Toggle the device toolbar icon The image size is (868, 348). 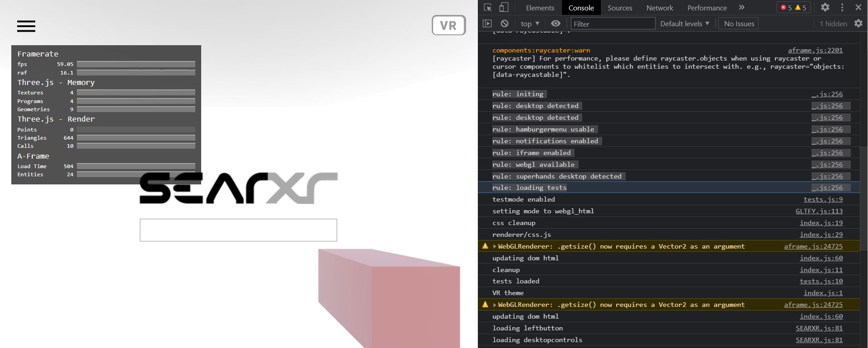tap(504, 8)
